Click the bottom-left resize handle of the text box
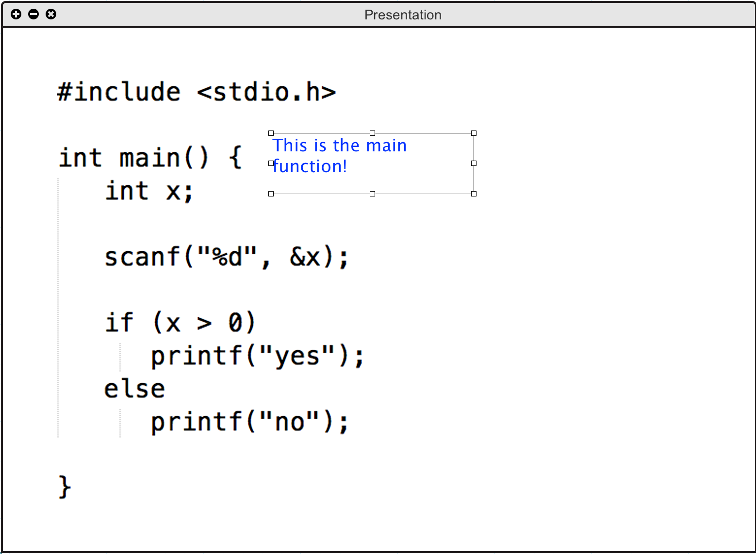This screenshot has width=756, height=554. point(271,194)
